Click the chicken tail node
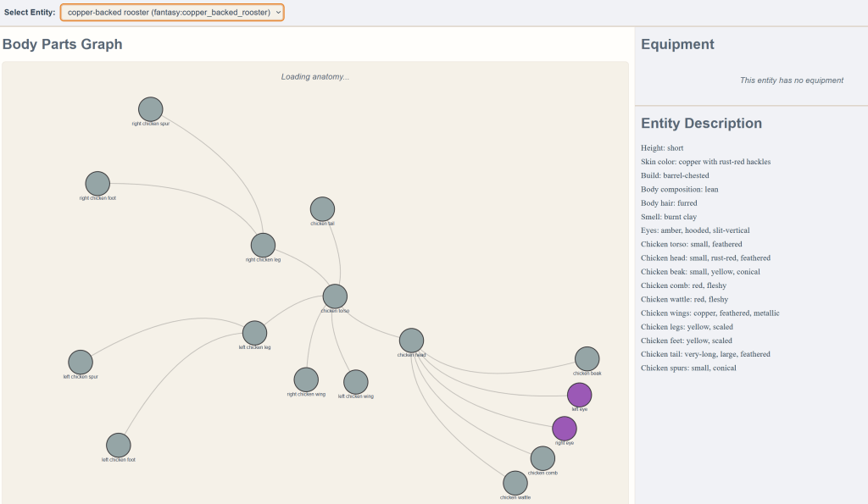 click(322, 209)
